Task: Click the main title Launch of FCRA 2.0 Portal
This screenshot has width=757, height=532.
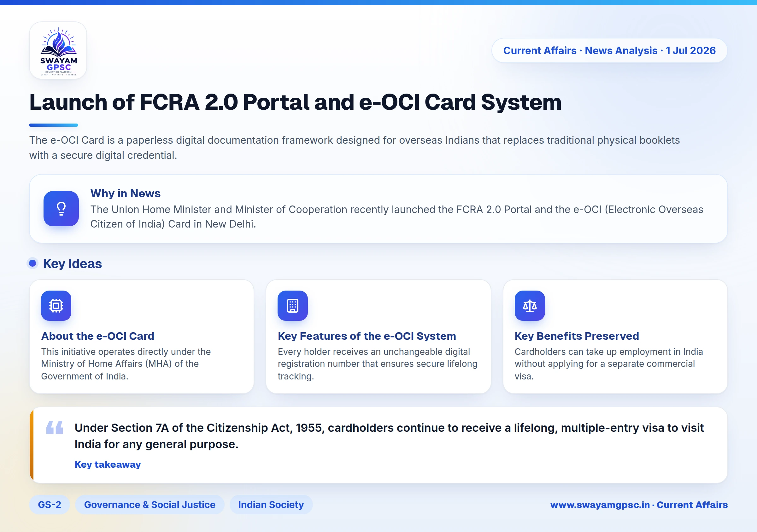Action: pos(296,102)
